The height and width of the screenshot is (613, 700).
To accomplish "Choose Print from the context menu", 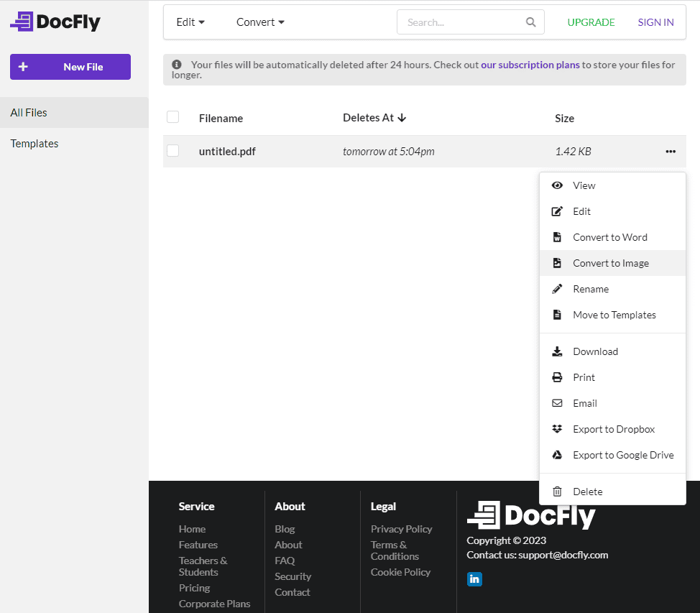I will 612,377.
